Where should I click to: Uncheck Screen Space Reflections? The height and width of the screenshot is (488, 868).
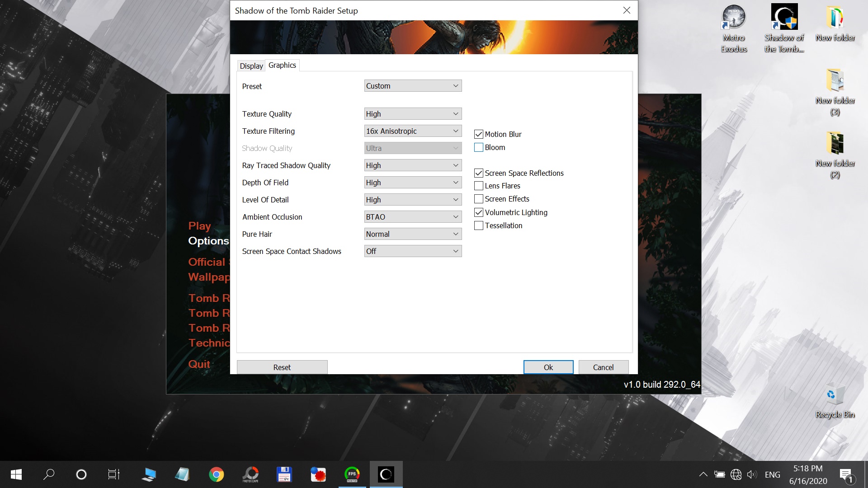[x=478, y=173]
